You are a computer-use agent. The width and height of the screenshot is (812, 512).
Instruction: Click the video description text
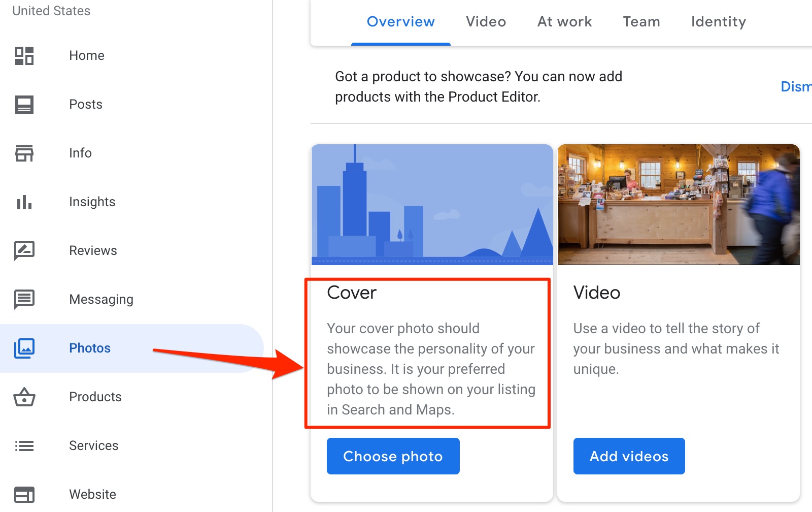point(676,348)
